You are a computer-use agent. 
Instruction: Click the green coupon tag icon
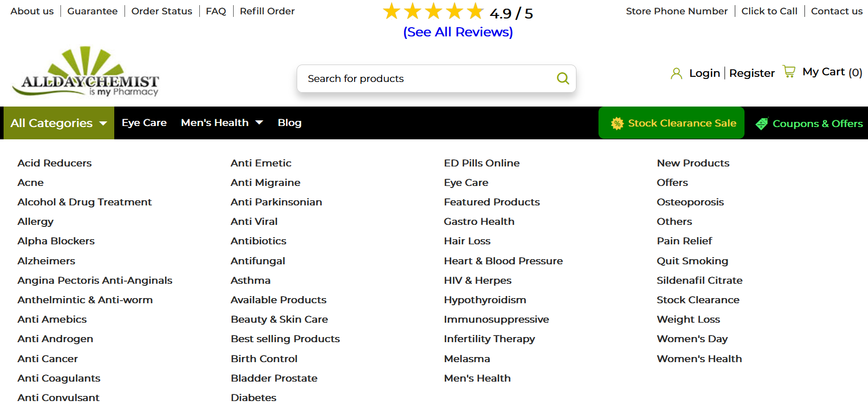coord(761,123)
